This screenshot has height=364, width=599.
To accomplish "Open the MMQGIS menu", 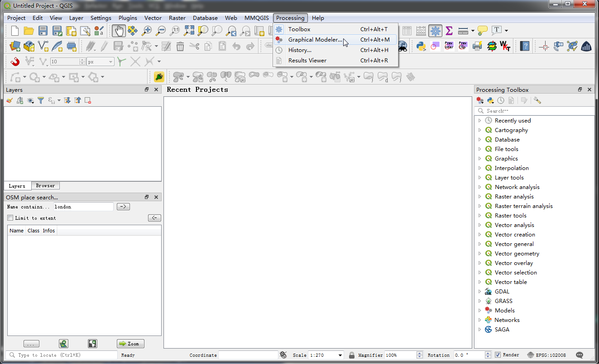I will [x=257, y=18].
